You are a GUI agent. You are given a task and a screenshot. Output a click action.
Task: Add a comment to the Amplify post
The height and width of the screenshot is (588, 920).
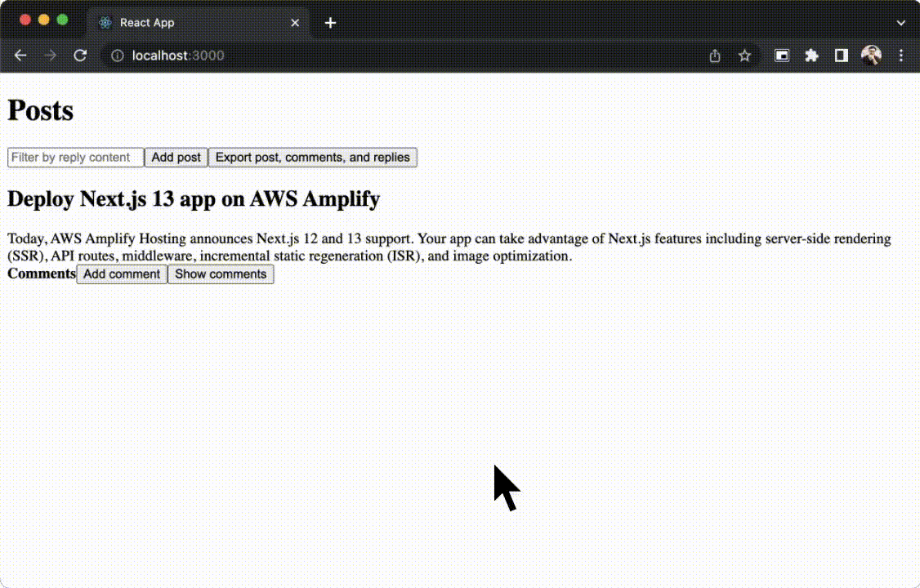tap(121, 274)
